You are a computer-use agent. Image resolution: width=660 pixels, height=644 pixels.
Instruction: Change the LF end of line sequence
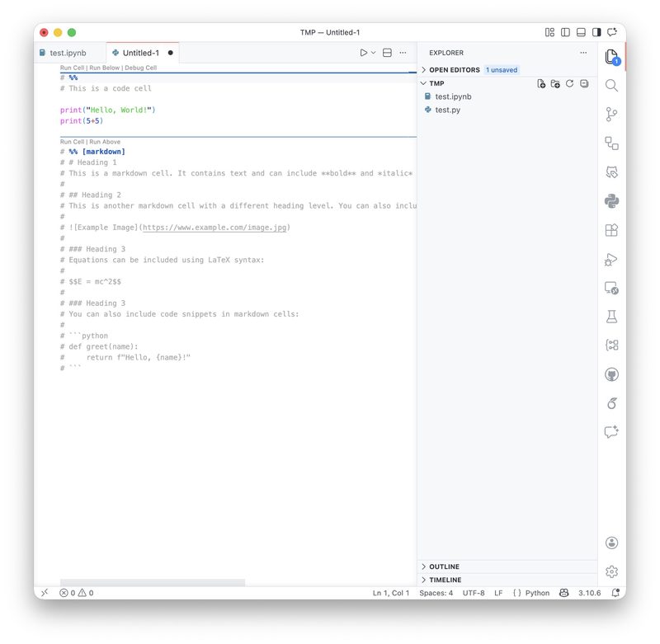click(498, 593)
